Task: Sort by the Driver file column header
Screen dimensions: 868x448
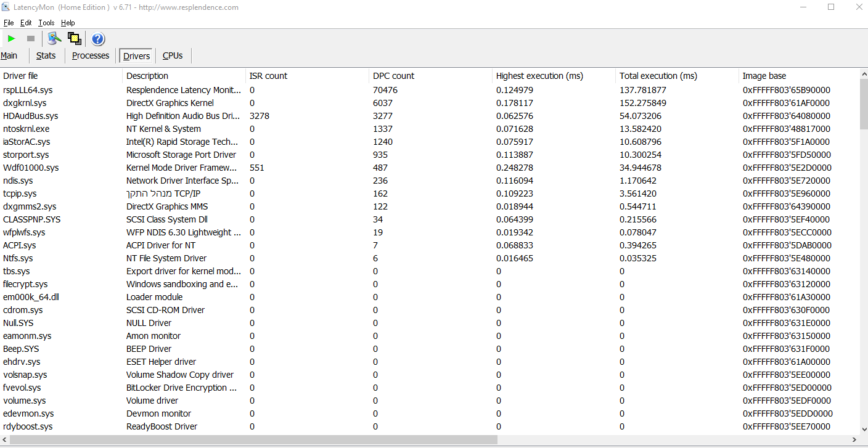Action: pos(62,76)
